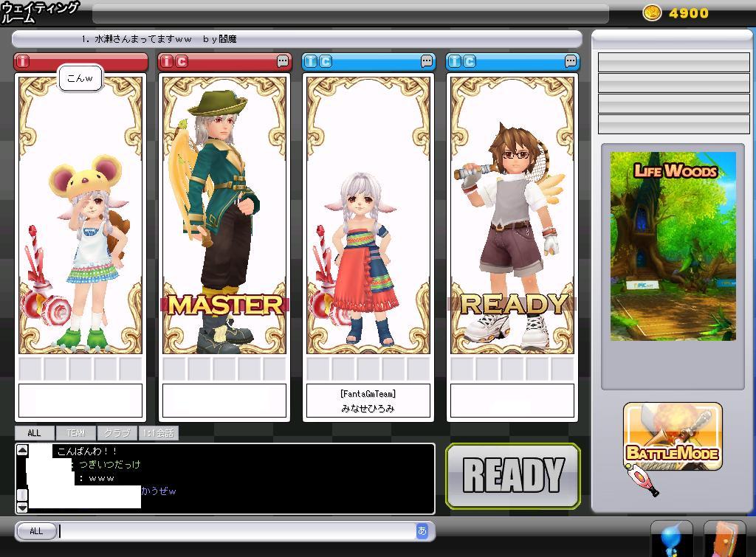Toggle the Japanese IME あ indicator in chat

click(x=422, y=530)
